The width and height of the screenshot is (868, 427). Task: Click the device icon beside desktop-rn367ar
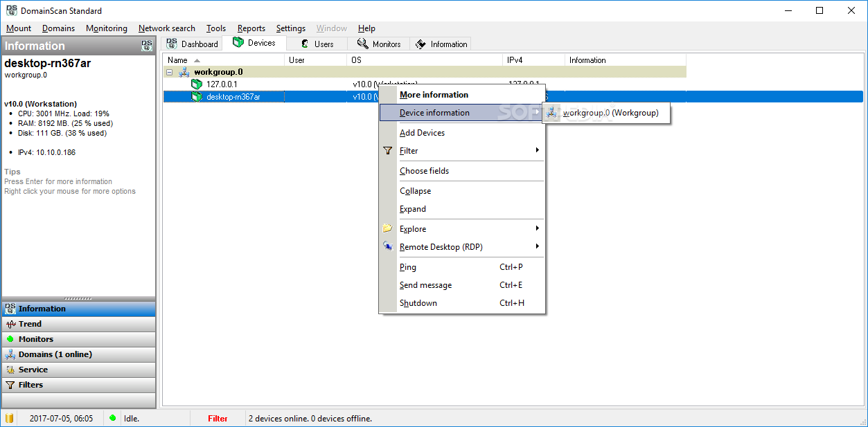197,97
